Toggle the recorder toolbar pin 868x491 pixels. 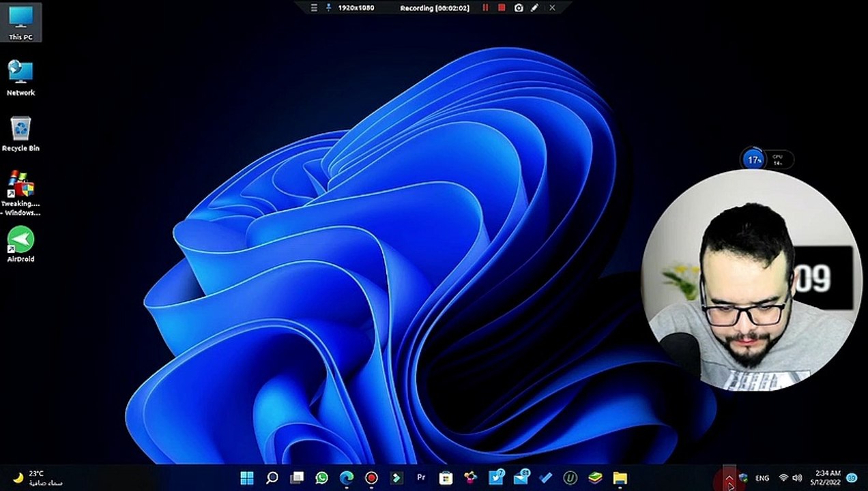click(x=328, y=8)
